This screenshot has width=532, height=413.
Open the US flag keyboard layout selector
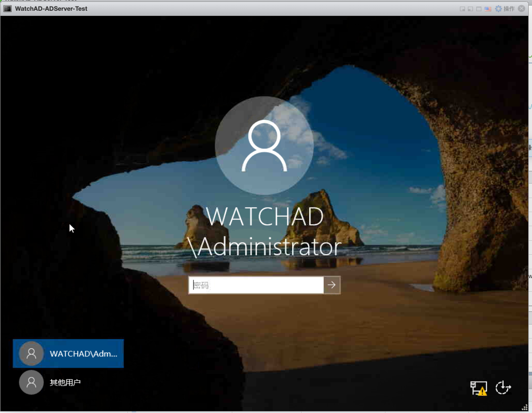pos(488,9)
